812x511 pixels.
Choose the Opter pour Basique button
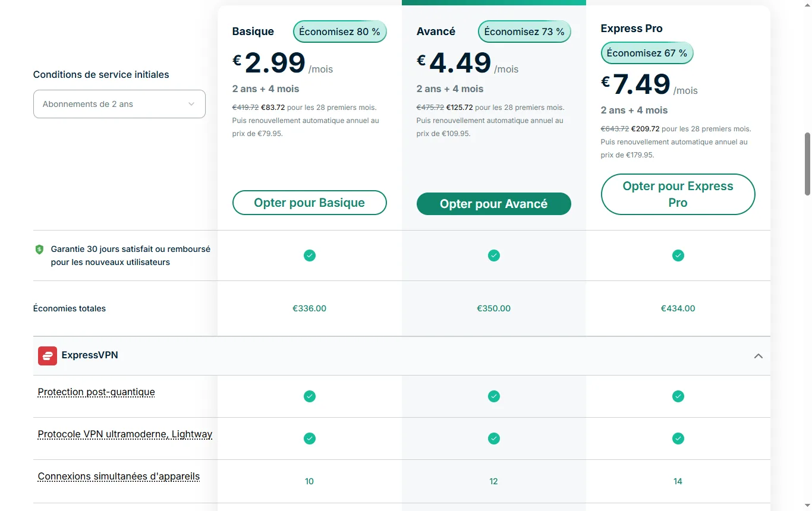click(310, 203)
